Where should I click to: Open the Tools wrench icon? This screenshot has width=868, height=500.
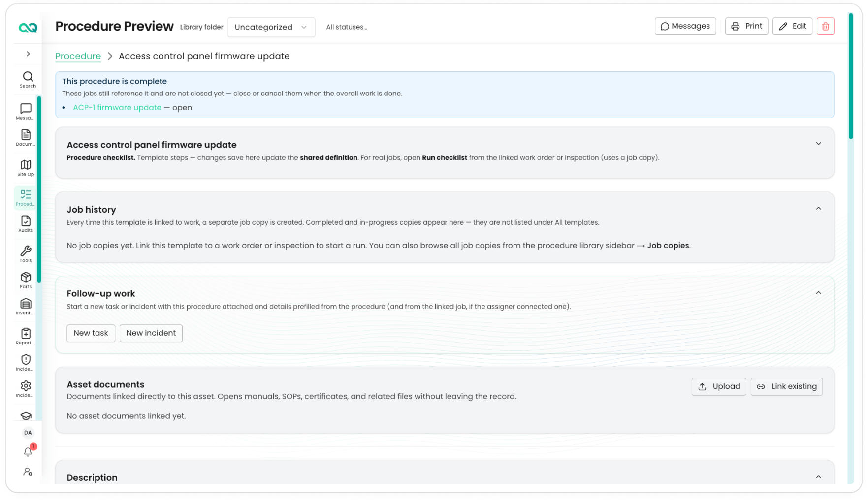pyautogui.click(x=26, y=254)
